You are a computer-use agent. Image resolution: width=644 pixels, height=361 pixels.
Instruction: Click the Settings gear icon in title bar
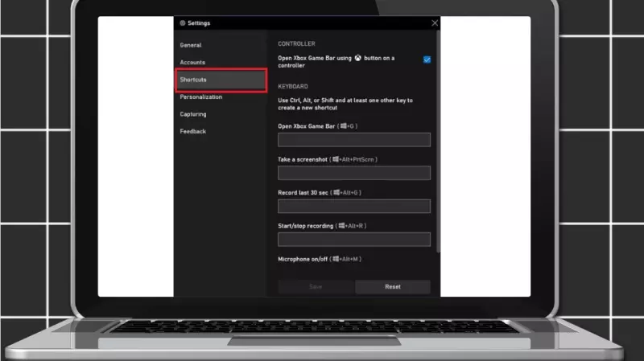pyautogui.click(x=183, y=23)
